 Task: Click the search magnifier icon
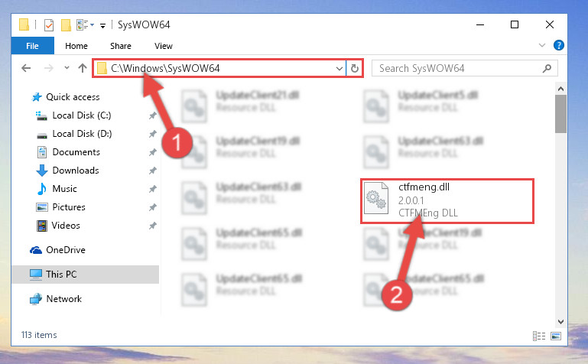547,68
